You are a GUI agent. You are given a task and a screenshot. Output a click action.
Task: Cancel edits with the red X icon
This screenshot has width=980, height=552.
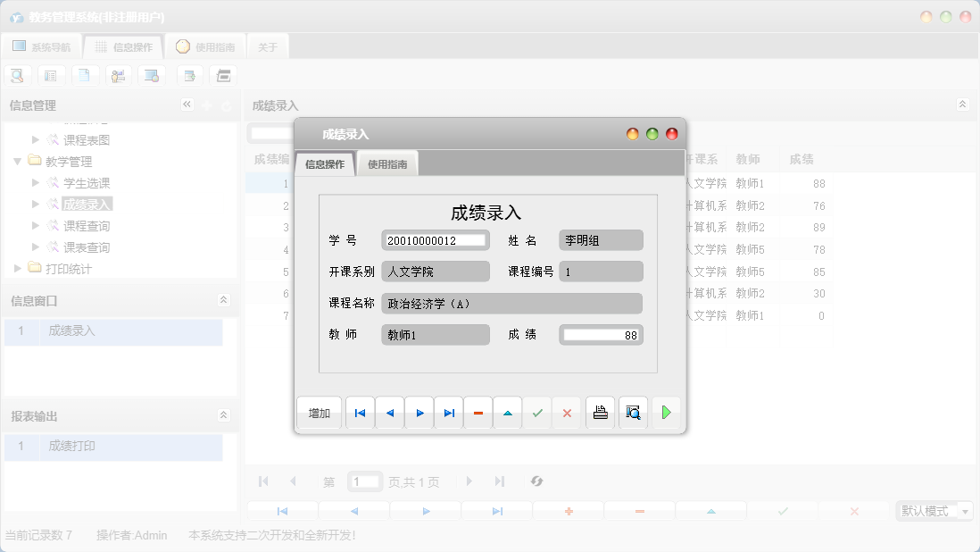(x=567, y=412)
